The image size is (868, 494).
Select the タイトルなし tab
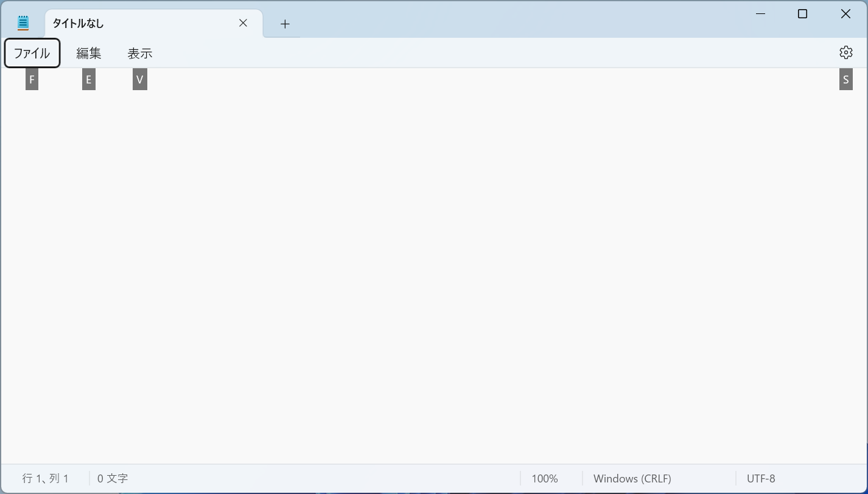(x=134, y=24)
